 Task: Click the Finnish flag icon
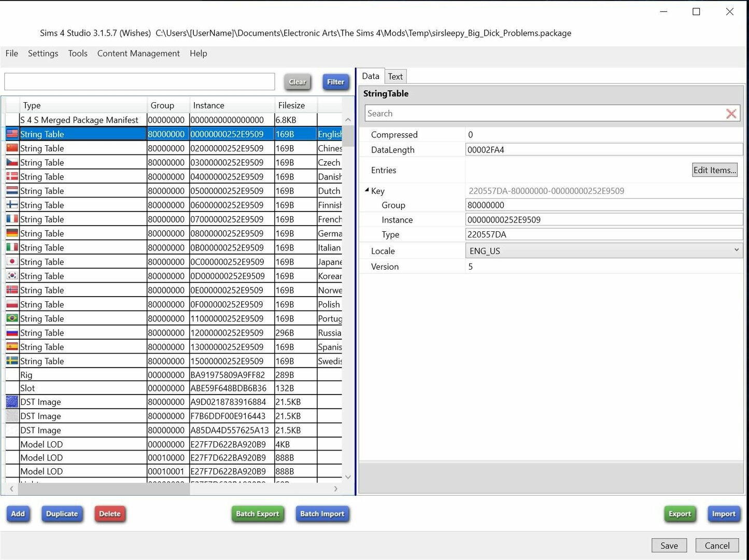[12, 205]
